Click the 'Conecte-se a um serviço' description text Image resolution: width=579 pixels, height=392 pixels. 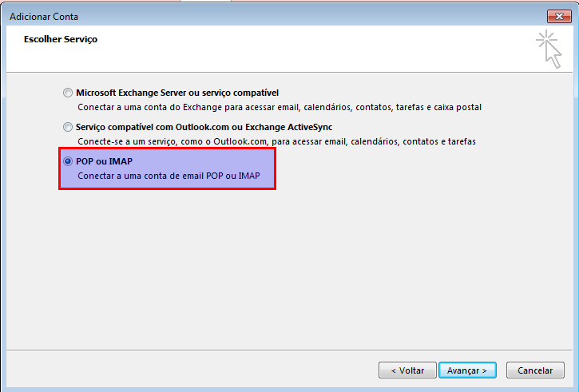[276, 141]
